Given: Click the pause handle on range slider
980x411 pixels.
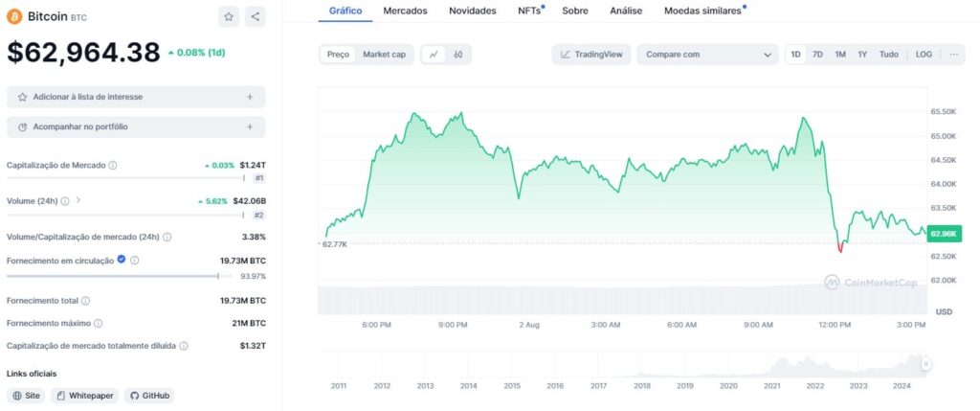Looking at the screenshot, I should pyautogui.click(x=926, y=363).
